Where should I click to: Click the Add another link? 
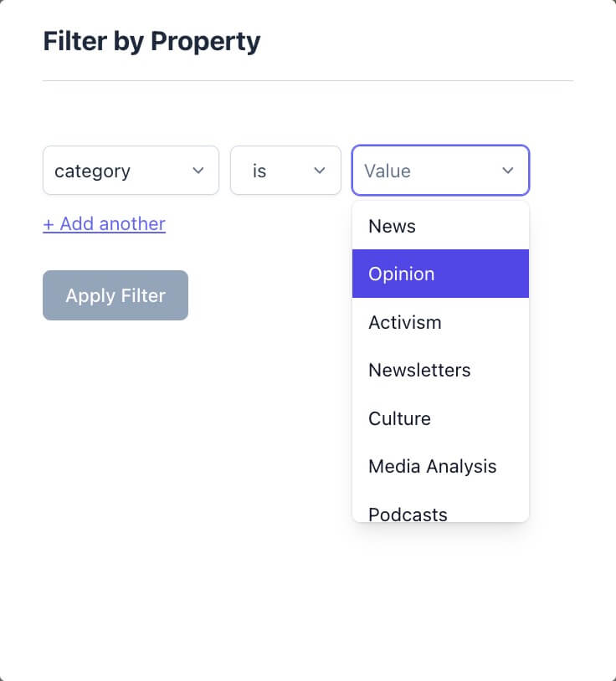click(x=104, y=223)
